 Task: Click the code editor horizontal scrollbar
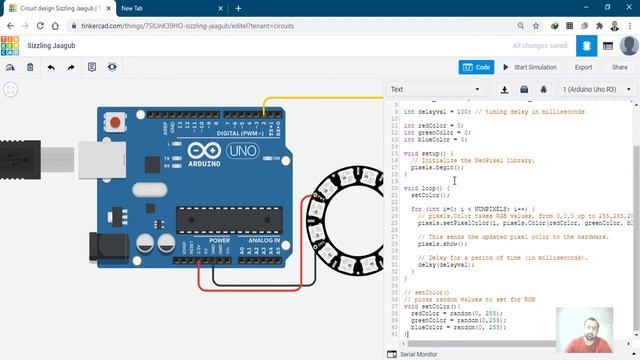tap(482, 344)
